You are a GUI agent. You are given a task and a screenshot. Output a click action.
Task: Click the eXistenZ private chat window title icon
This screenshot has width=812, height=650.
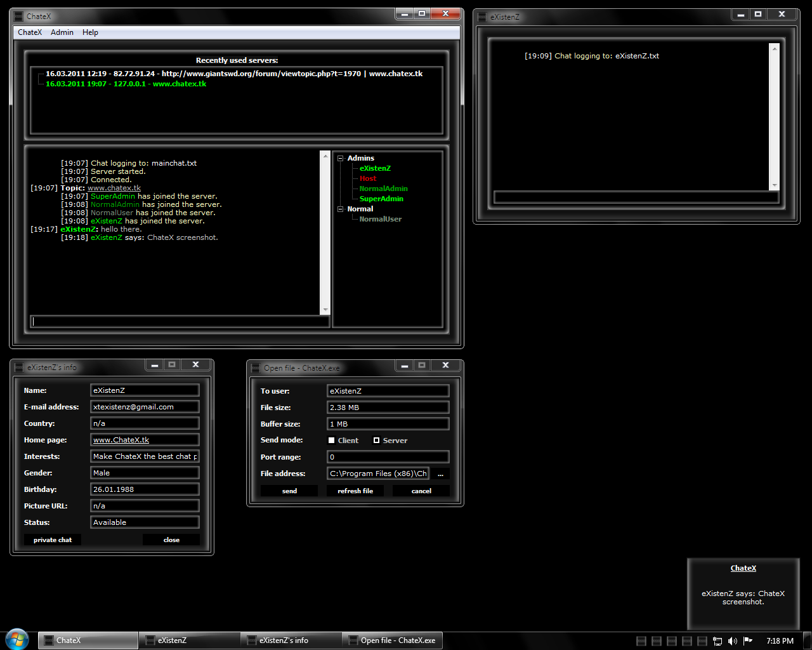482,17
